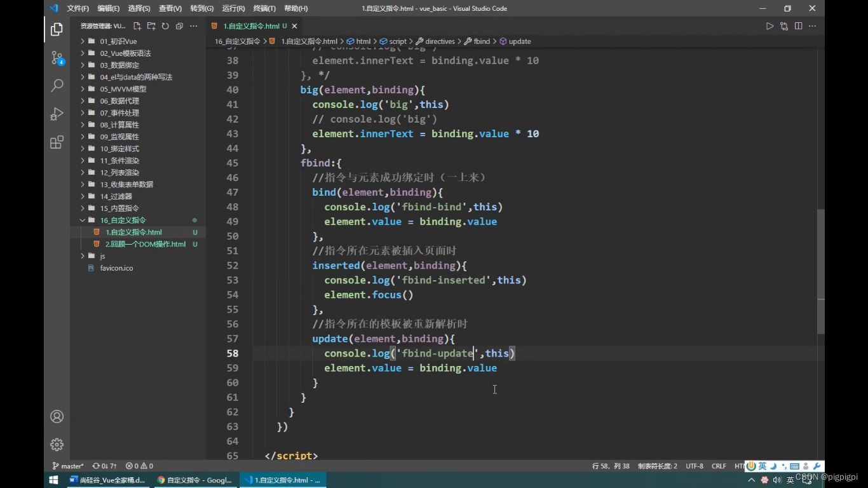
Task: Show hidden system tray icons
Action: [752, 480]
